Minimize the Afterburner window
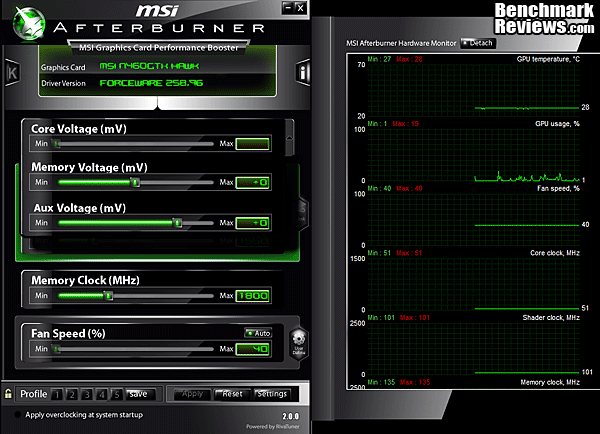600x434 pixels. (x=289, y=8)
